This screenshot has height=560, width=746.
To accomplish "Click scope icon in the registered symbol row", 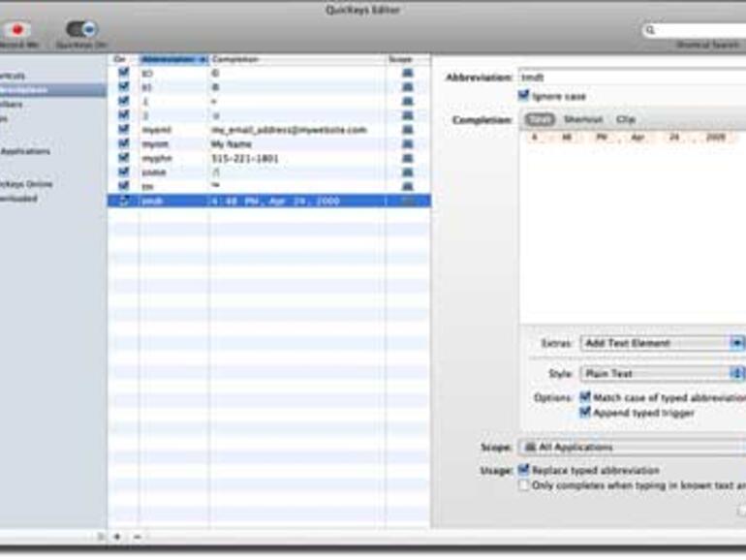I will pyautogui.click(x=407, y=87).
